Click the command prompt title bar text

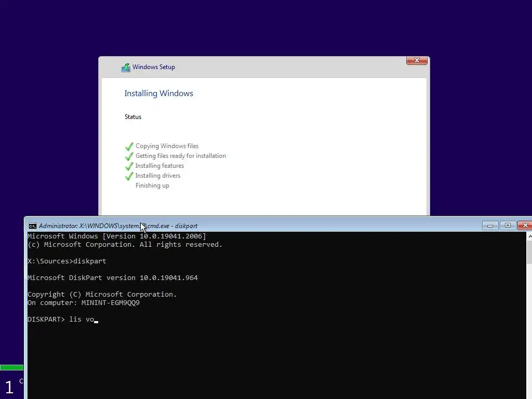[x=118, y=226]
